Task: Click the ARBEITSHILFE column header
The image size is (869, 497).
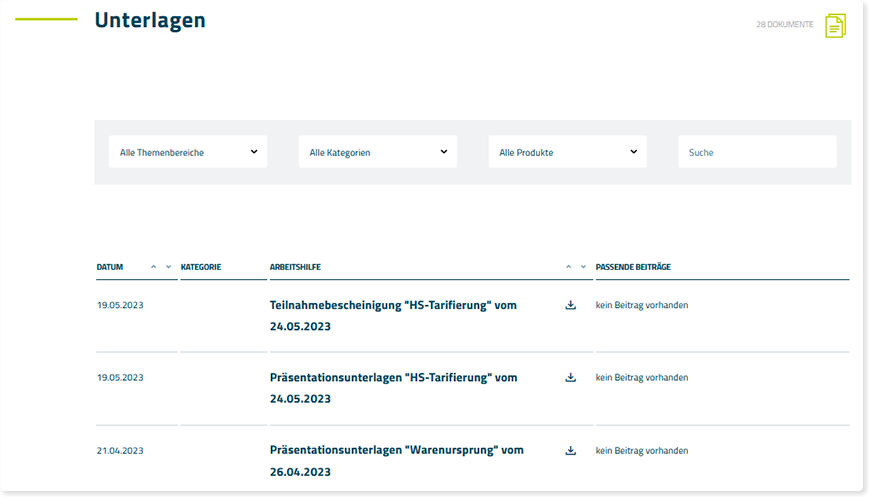Action: click(x=295, y=267)
